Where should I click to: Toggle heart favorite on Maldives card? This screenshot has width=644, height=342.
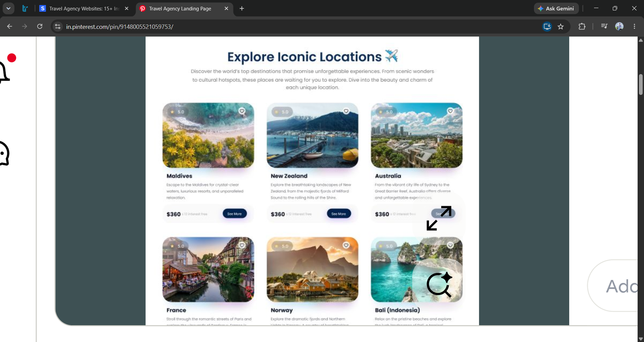(242, 111)
